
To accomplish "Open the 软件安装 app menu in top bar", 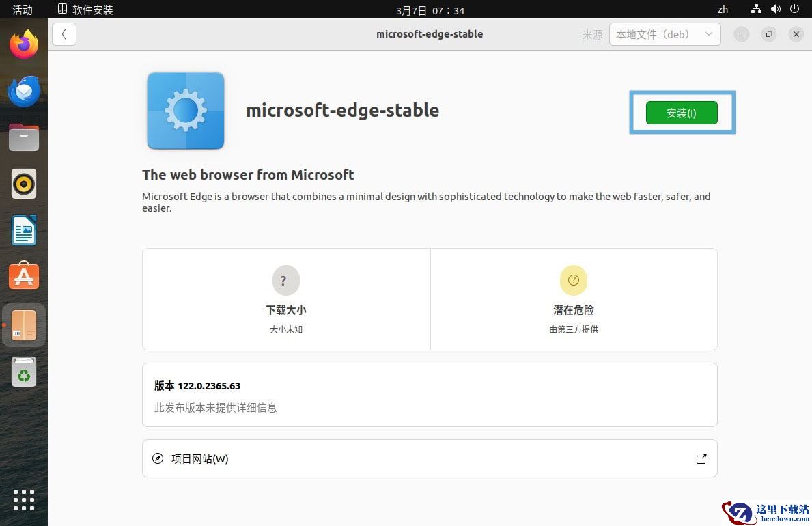I will point(85,10).
